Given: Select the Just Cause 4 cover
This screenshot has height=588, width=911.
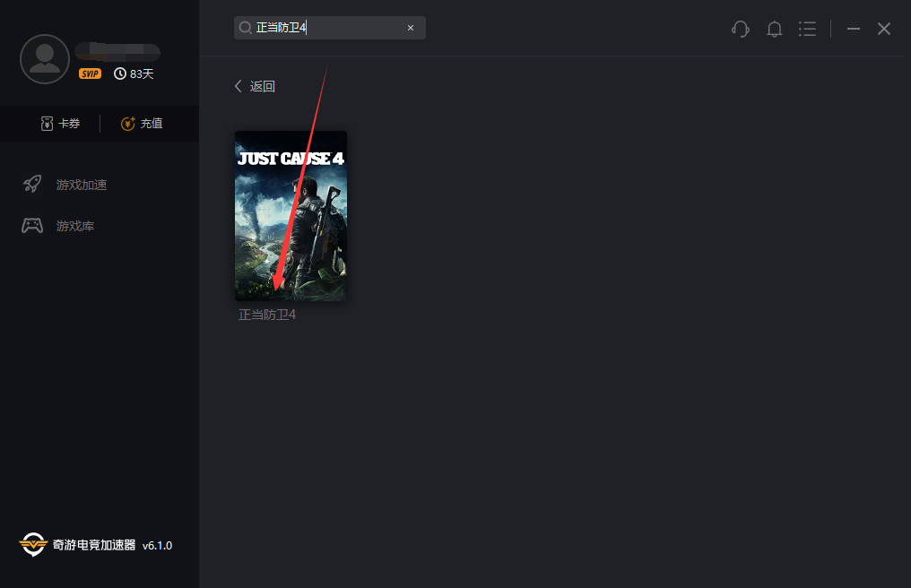Looking at the screenshot, I should (291, 215).
